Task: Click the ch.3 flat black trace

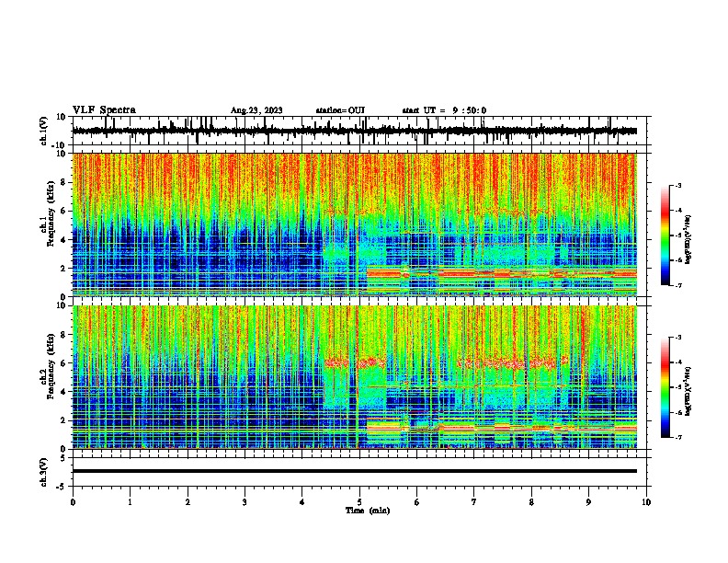Action: click(354, 471)
